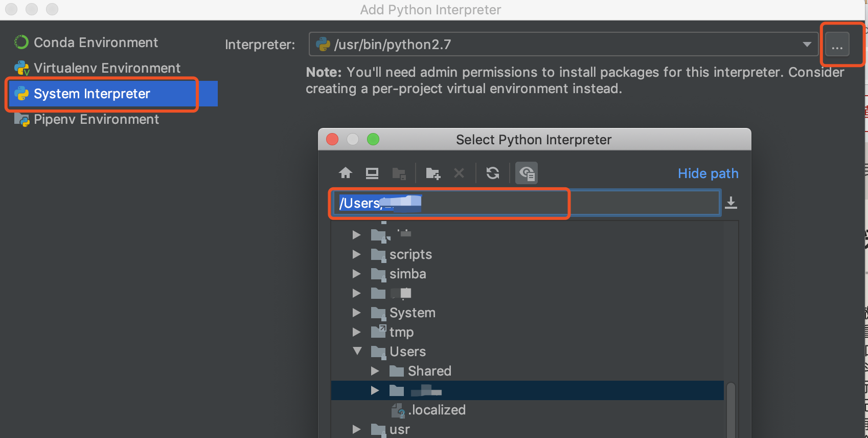
Task: Click the file tree vertical scrollbar
Action: [731, 409]
